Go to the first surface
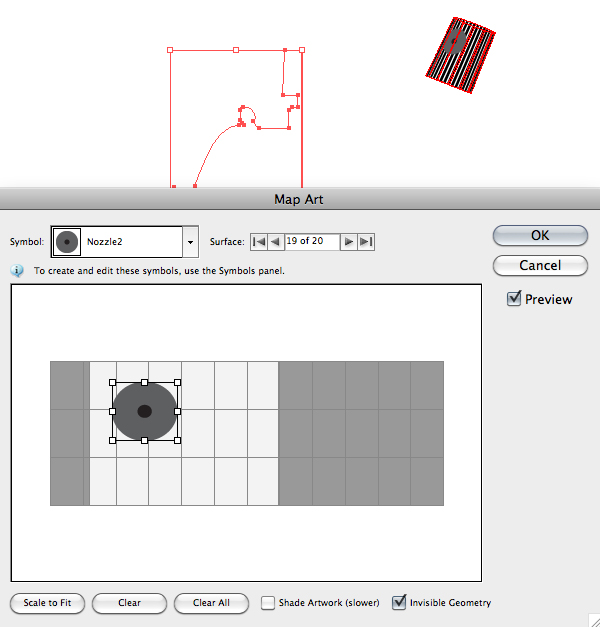600x627 pixels. (x=259, y=241)
